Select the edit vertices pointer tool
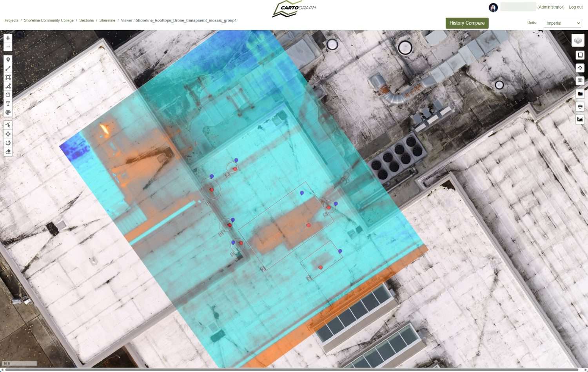 8,125
